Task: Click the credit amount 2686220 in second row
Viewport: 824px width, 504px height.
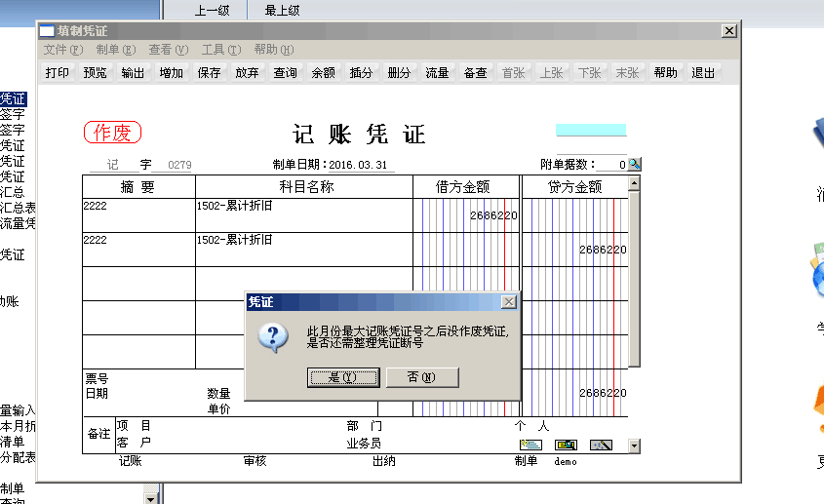Action: click(x=603, y=250)
